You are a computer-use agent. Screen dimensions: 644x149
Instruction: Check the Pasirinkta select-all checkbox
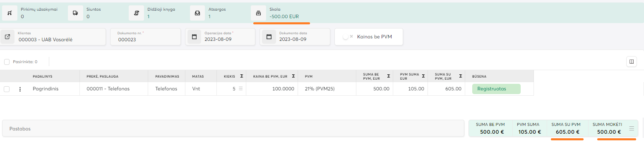(7, 62)
